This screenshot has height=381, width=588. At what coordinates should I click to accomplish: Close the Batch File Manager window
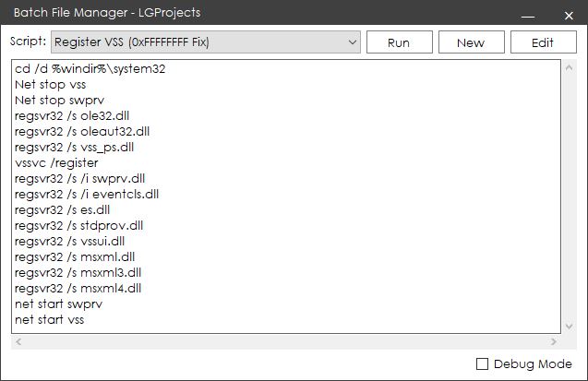(569, 16)
